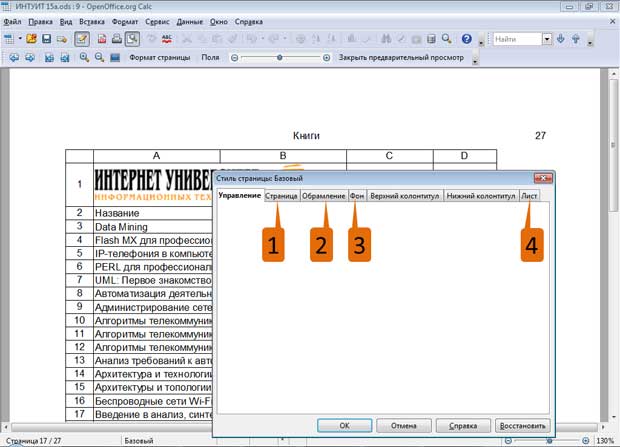The height and width of the screenshot is (447, 620).
Task: Click the status bar zoom-in plus icon
Action: (x=586, y=441)
